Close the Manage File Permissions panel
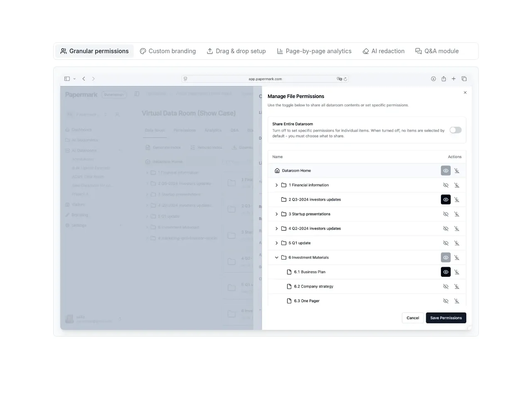This screenshot has width=532, height=408. pos(465,93)
